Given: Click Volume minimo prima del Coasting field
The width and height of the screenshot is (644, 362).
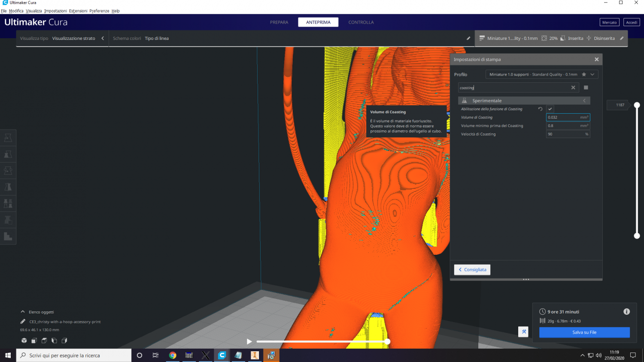Looking at the screenshot, I should [568, 126].
